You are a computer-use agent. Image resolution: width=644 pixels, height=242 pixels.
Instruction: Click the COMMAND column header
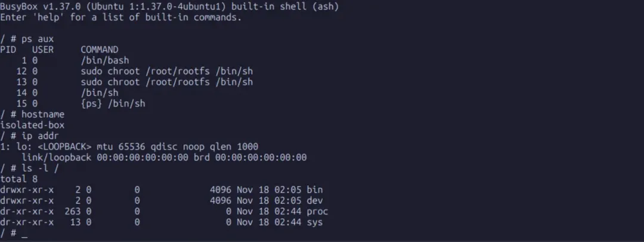click(100, 49)
